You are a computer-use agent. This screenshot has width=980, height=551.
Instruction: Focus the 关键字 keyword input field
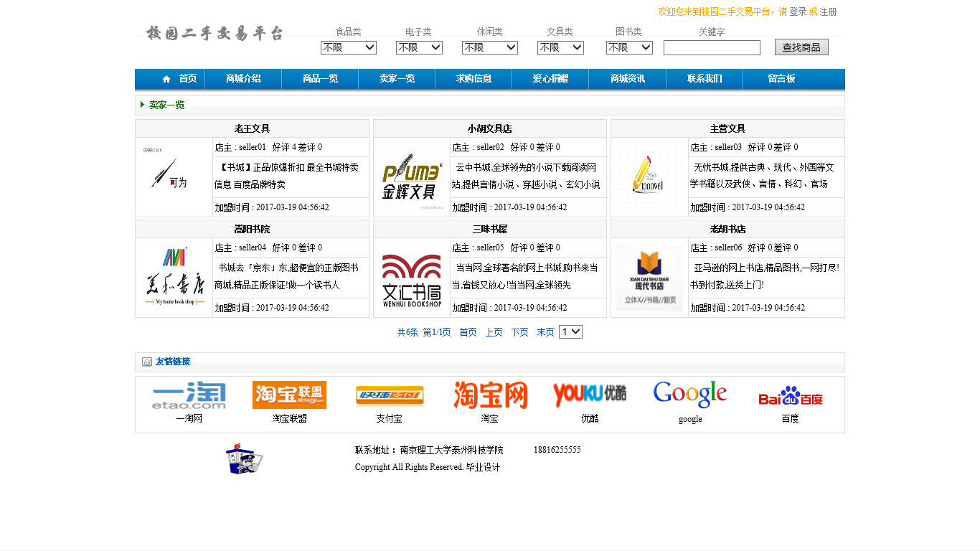pos(712,48)
